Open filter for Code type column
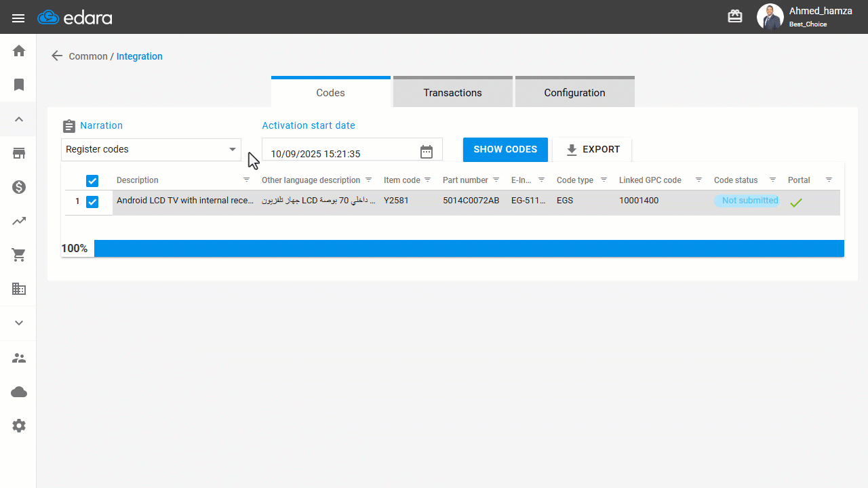This screenshot has height=488, width=868. [604, 180]
